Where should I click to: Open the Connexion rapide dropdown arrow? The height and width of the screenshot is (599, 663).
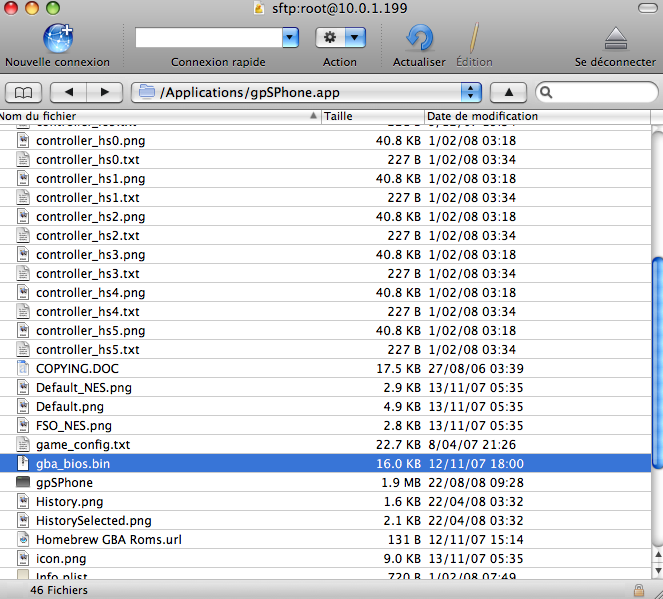(x=290, y=38)
